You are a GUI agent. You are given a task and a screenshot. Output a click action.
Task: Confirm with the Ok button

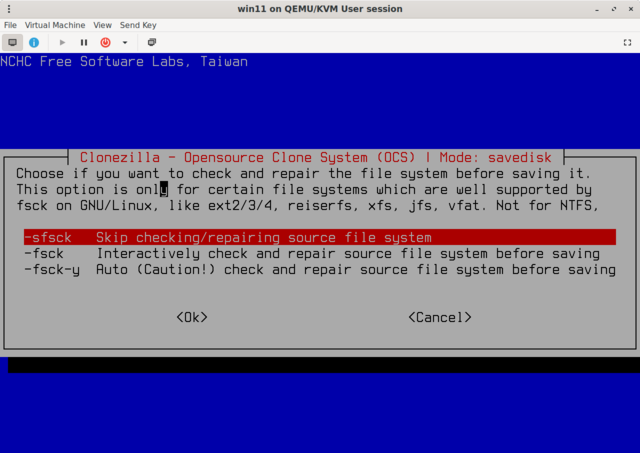point(191,317)
